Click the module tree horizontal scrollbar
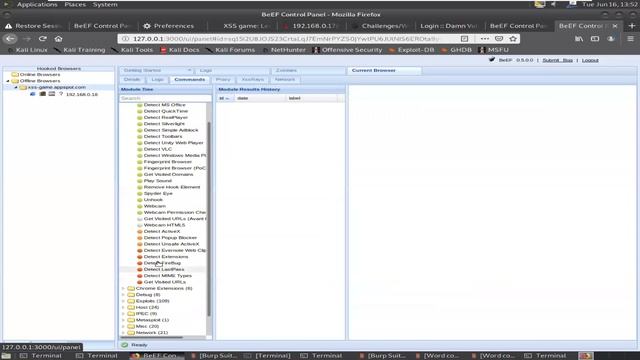Viewport: 640px width, 360px height. click(151, 338)
